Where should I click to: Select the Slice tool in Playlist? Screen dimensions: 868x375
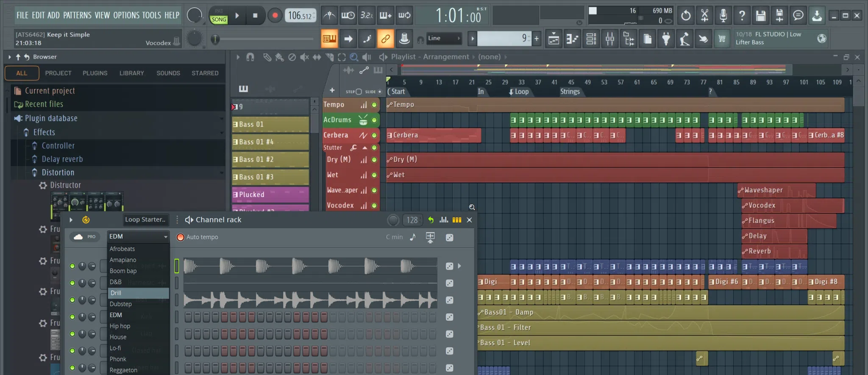click(x=329, y=57)
